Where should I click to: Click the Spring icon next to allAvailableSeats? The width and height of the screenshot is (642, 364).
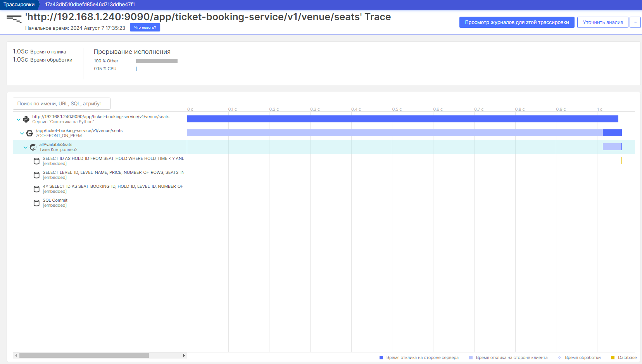(x=33, y=147)
